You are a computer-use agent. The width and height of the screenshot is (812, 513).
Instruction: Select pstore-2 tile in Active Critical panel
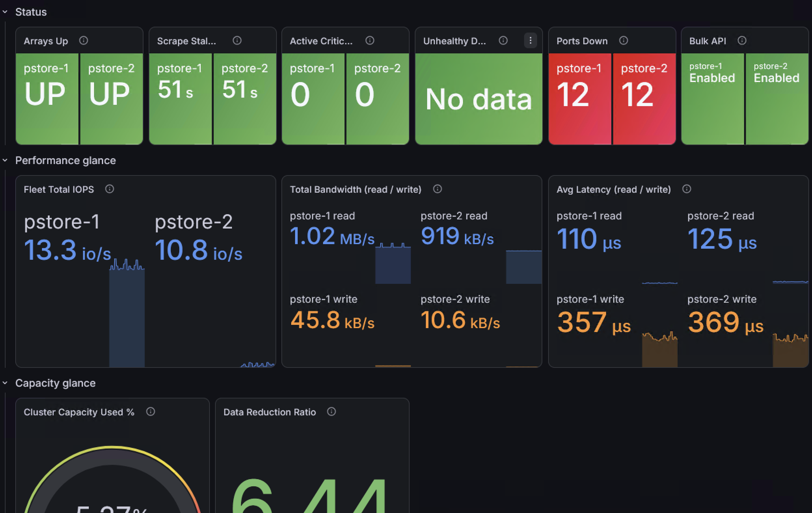point(378,99)
